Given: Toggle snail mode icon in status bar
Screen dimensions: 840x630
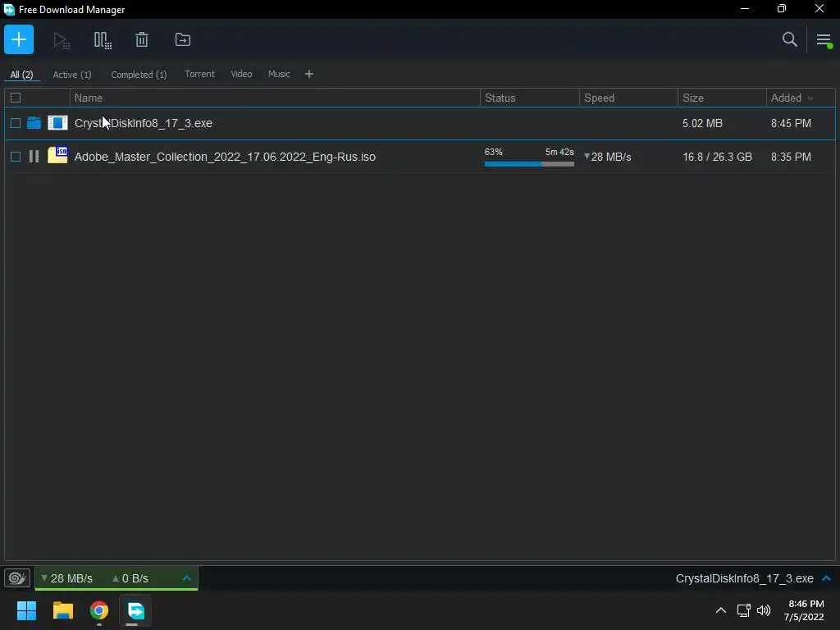Looking at the screenshot, I should coord(17,578).
